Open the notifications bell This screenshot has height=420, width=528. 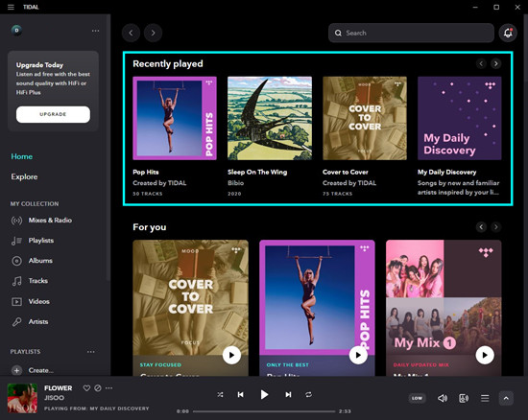508,33
